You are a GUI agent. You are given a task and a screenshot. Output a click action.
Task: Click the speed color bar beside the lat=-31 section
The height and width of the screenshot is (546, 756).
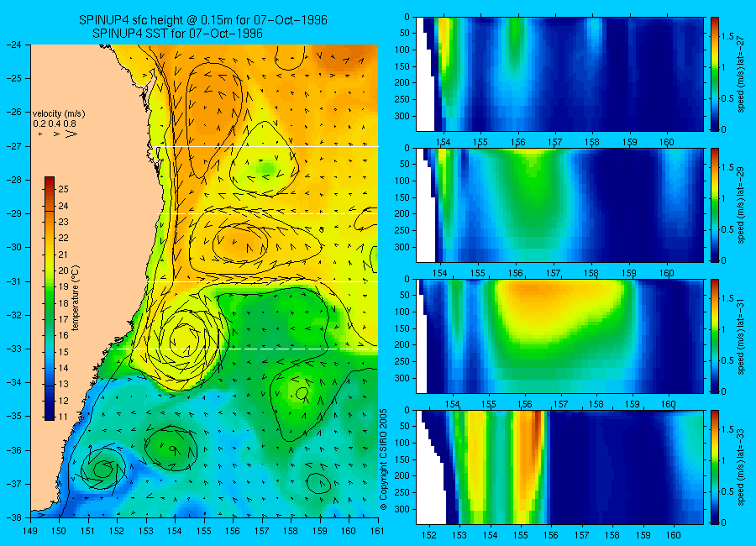pyautogui.click(x=715, y=336)
